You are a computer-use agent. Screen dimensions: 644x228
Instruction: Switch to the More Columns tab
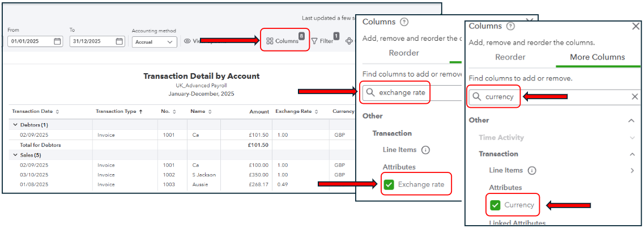tap(597, 57)
